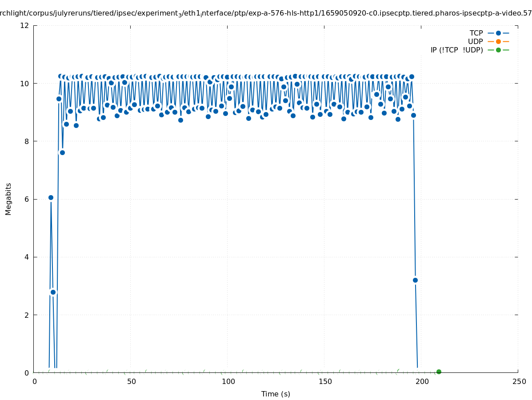This screenshot has width=532, height=400.
Task: Click the orange UDP legend marker
Action: pos(498,41)
